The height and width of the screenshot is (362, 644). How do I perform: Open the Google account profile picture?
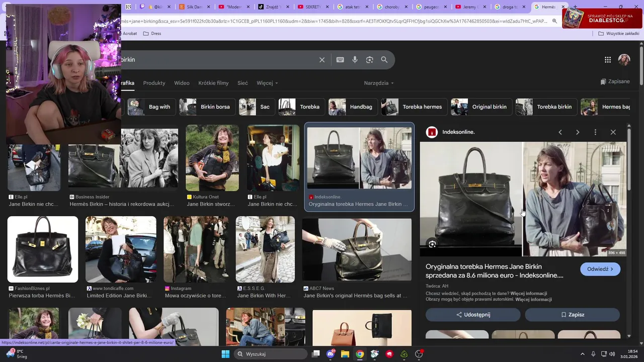tap(624, 60)
